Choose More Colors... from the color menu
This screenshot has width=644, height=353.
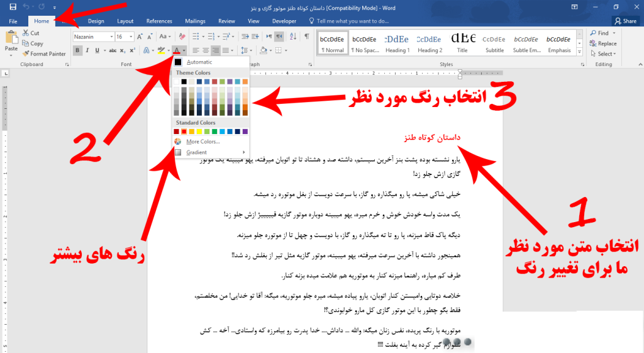click(203, 142)
